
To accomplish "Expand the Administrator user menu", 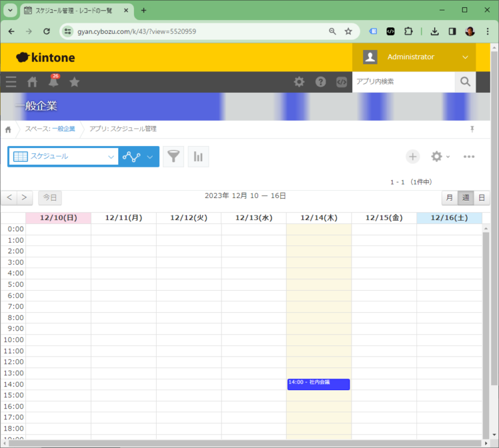I will pyautogui.click(x=465, y=57).
